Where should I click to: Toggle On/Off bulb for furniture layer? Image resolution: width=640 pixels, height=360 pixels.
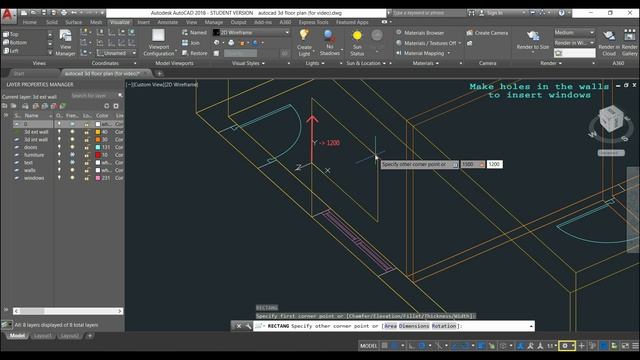point(59,155)
